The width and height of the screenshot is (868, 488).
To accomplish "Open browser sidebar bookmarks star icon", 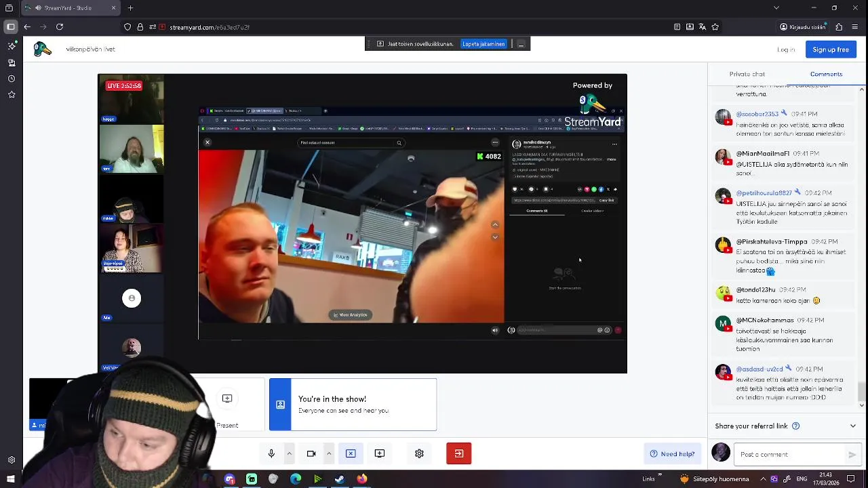I will 12,95.
